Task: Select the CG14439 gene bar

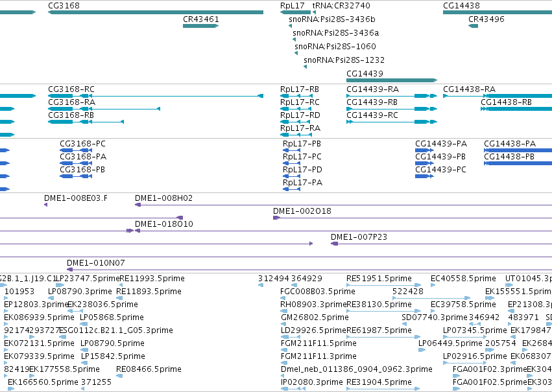Action: pos(392,80)
